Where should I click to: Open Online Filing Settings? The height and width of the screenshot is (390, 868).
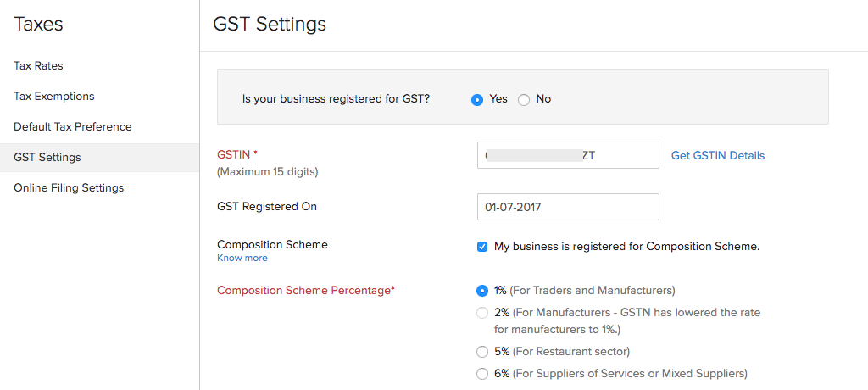[69, 188]
